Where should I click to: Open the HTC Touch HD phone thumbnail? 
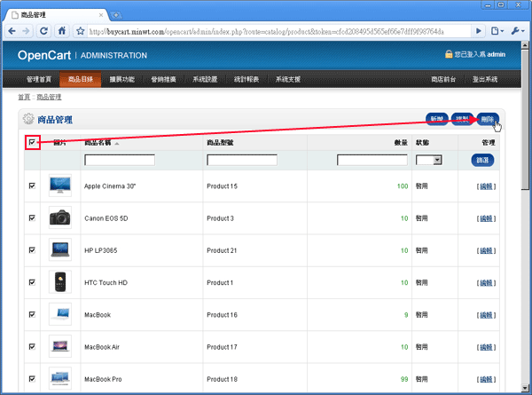(60, 282)
